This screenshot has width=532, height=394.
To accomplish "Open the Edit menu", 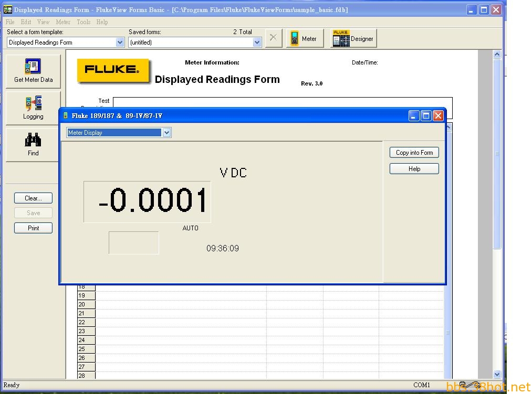I will pyautogui.click(x=26, y=22).
